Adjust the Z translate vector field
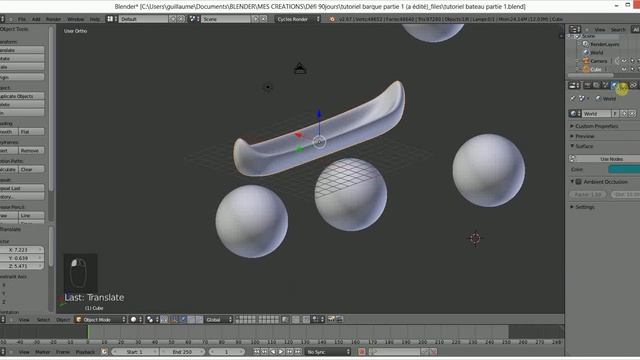 point(22,266)
